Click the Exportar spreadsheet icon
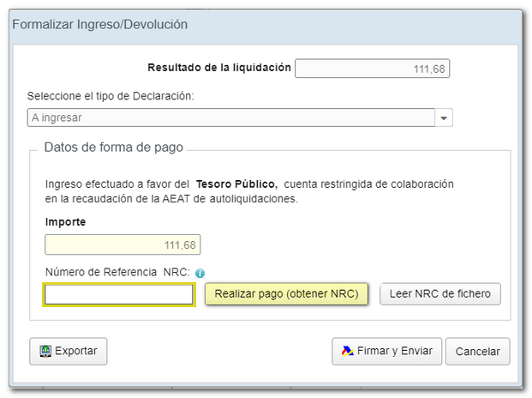This screenshot has width=532, height=398. tap(44, 351)
